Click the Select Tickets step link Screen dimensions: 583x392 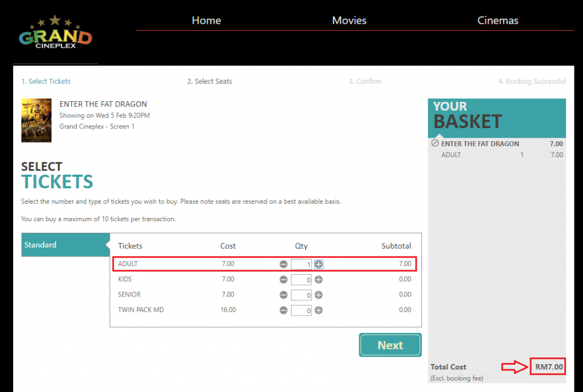46,81
